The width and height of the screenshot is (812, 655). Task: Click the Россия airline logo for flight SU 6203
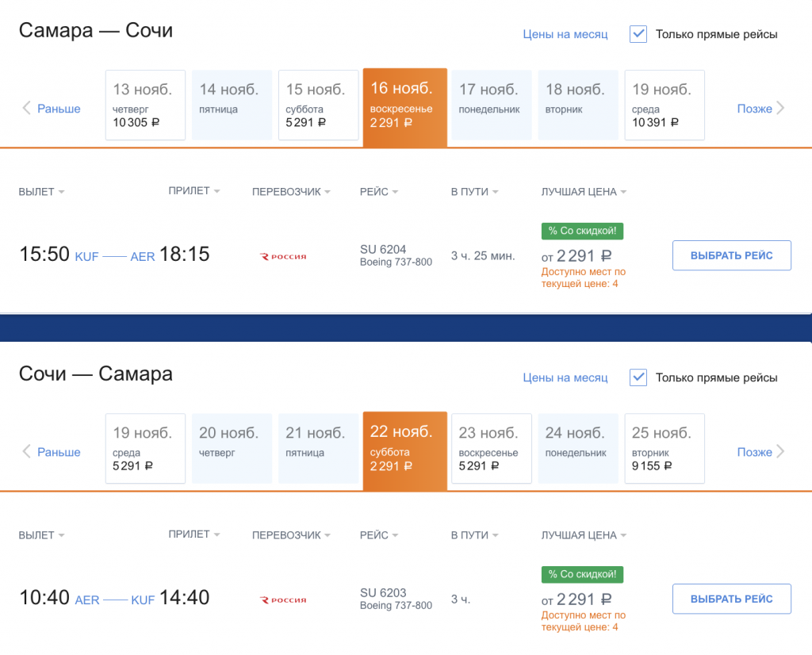[283, 600]
